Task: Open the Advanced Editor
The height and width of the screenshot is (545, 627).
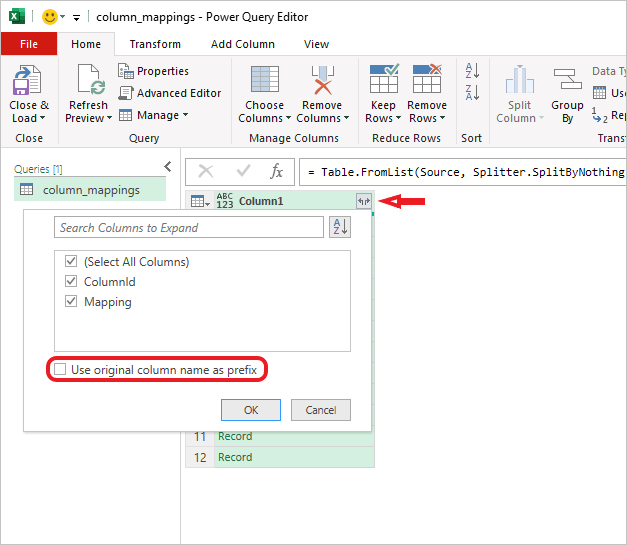Action: point(170,93)
